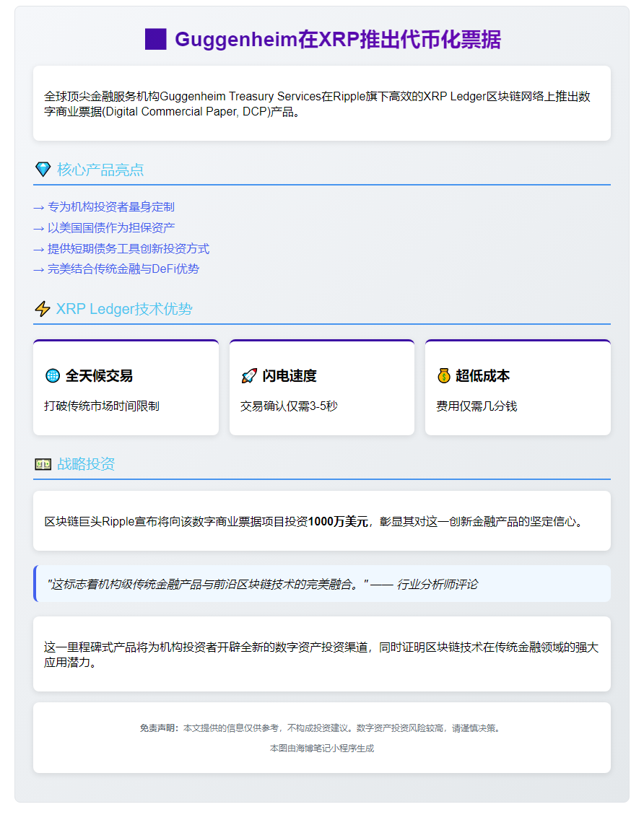Click the title Guggenheim在XRP推出代币化票据
Image resolution: width=644 pixels, height=825 pixels.
pyautogui.click(x=338, y=40)
